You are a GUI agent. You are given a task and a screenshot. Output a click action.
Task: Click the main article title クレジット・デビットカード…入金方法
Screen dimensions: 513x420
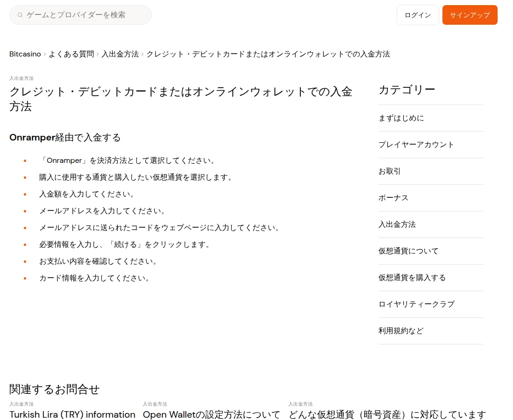(x=181, y=99)
